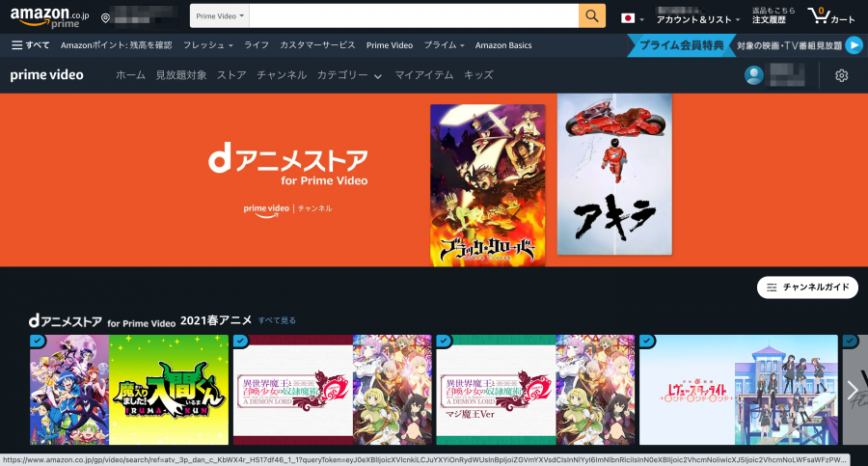Open the マイアイテム tab
The height and width of the screenshot is (466, 868).
424,75
